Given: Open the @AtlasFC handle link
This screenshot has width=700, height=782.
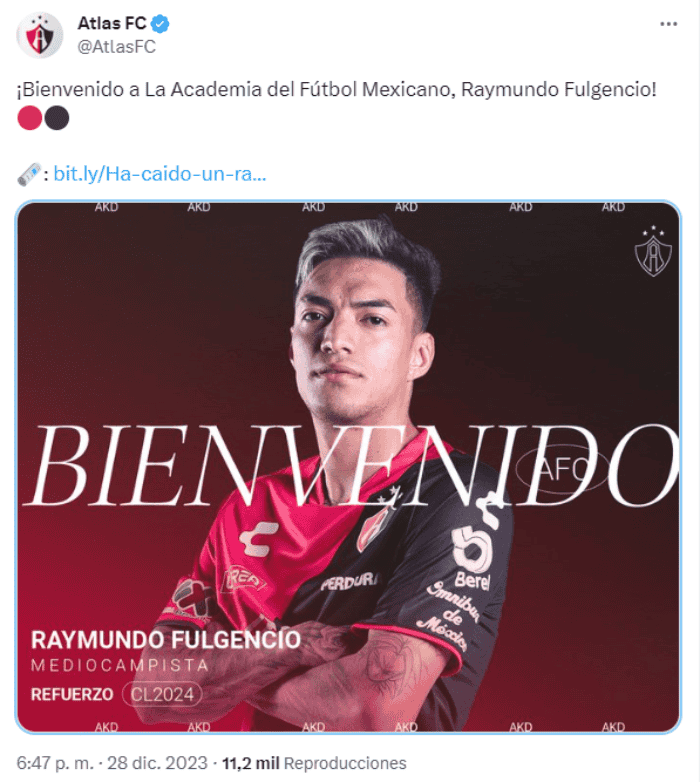Looking at the screenshot, I should click(x=117, y=47).
